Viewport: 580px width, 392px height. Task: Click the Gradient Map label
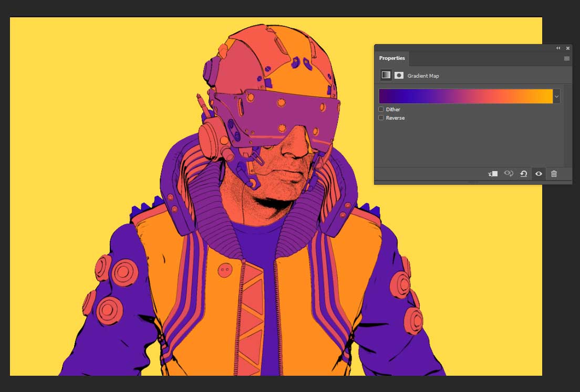click(x=423, y=76)
